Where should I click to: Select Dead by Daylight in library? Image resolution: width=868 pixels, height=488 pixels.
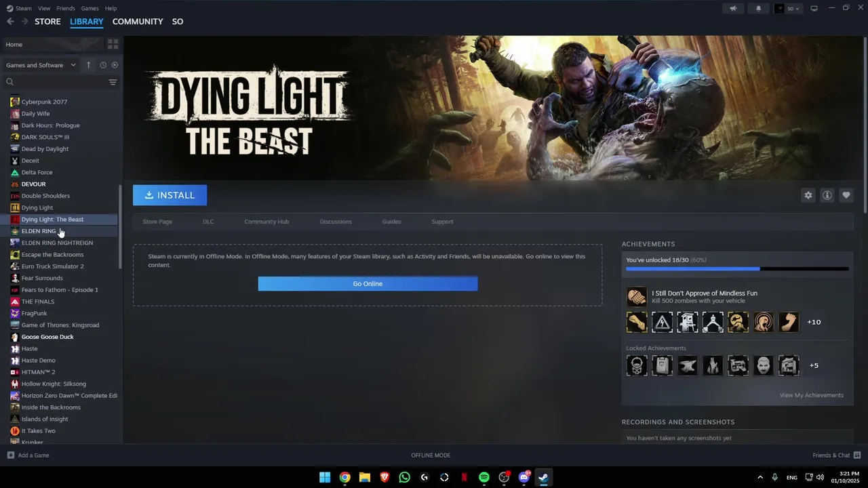click(x=45, y=149)
